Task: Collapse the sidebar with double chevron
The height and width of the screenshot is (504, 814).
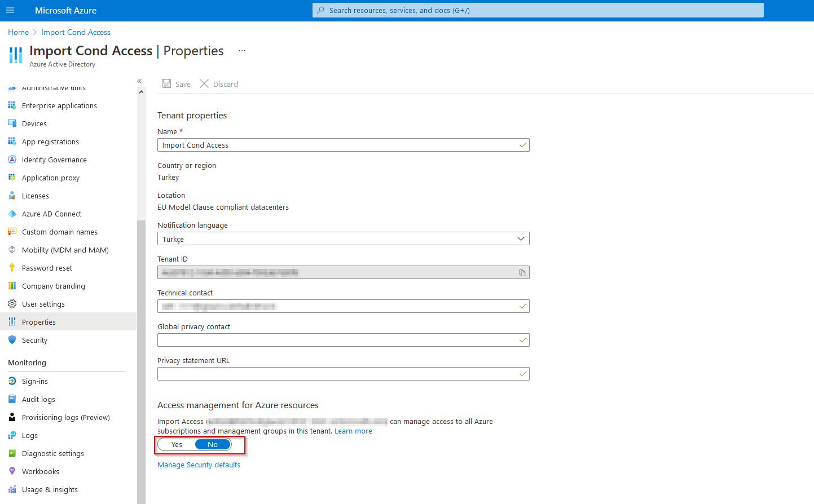Action: pyautogui.click(x=139, y=81)
